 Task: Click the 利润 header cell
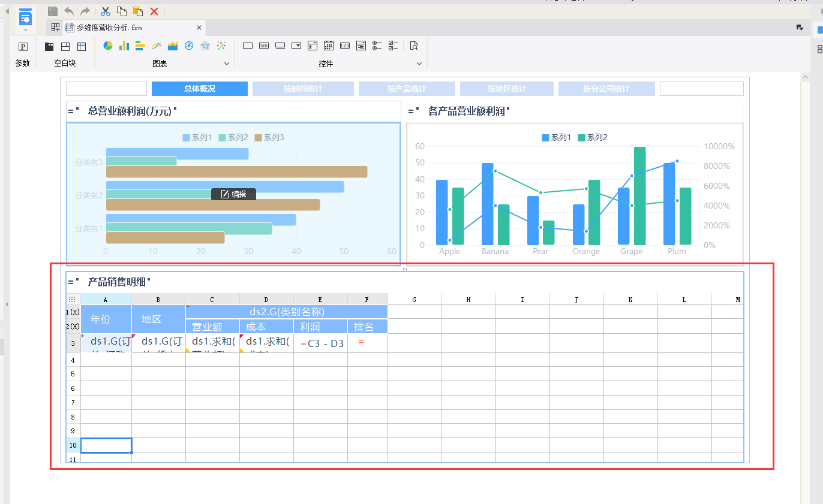coord(321,327)
